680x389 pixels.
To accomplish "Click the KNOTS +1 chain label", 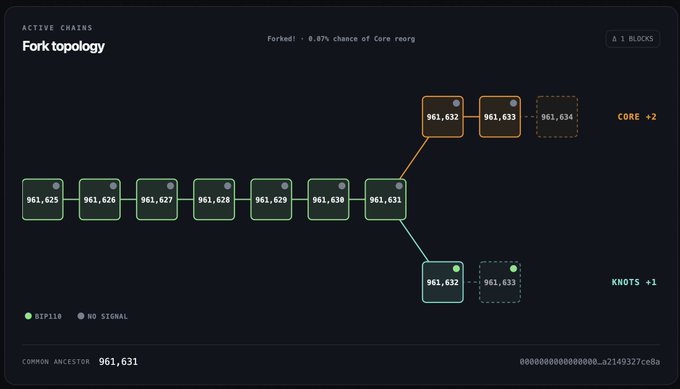I will click(634, 282).
